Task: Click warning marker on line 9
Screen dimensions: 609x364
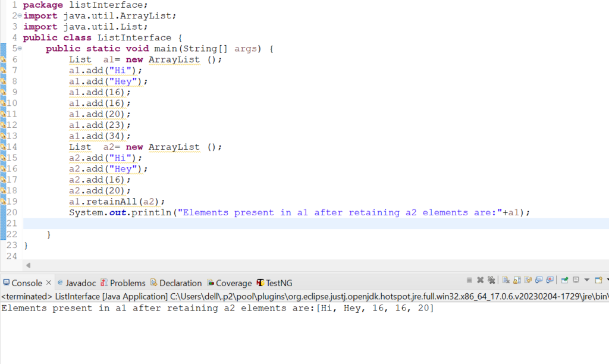Action: tap(3, 92)
